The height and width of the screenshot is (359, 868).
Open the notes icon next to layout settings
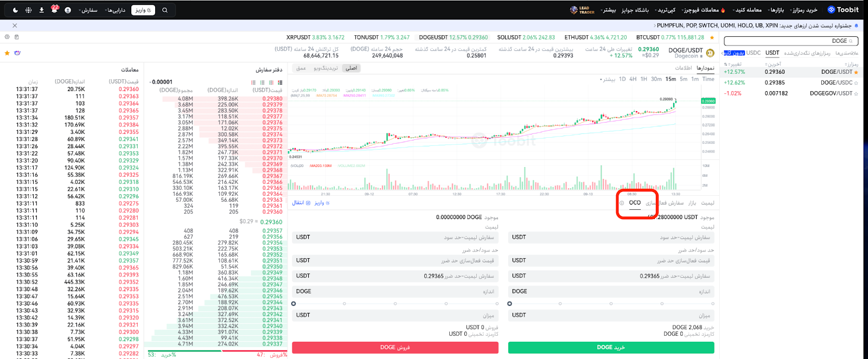tap(17, 37)
